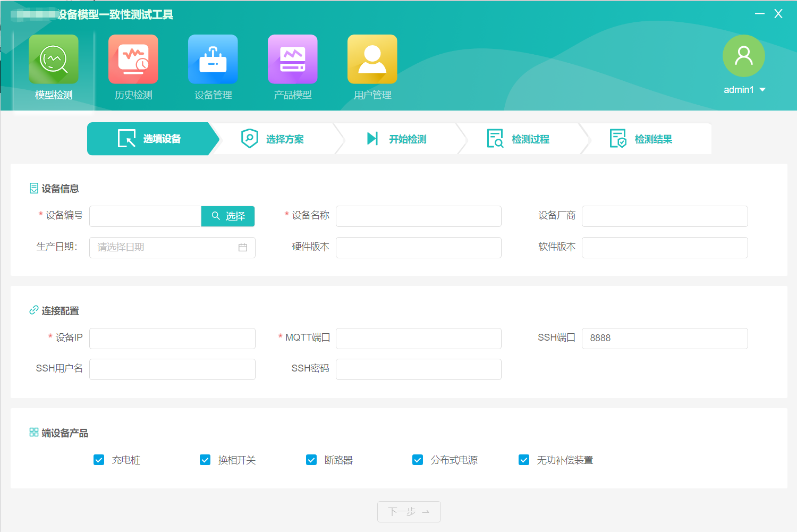Uncheck the 分布式电源 checkbox
Image resolution: width=797 pixels, height=532 pixels.
418,460
